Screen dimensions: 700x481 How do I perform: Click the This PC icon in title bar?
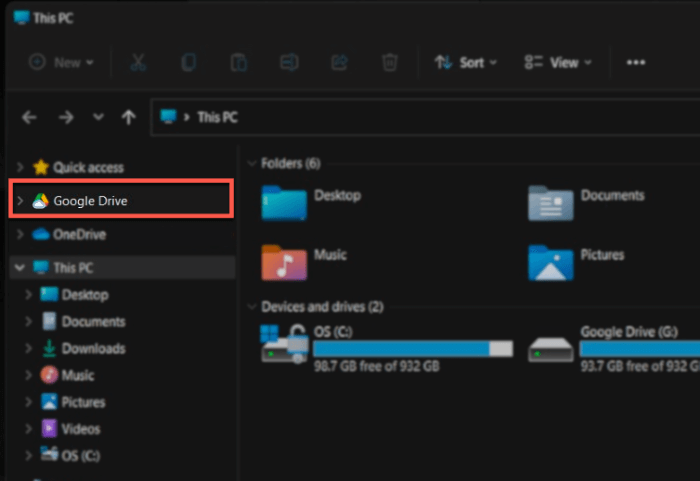21,17
